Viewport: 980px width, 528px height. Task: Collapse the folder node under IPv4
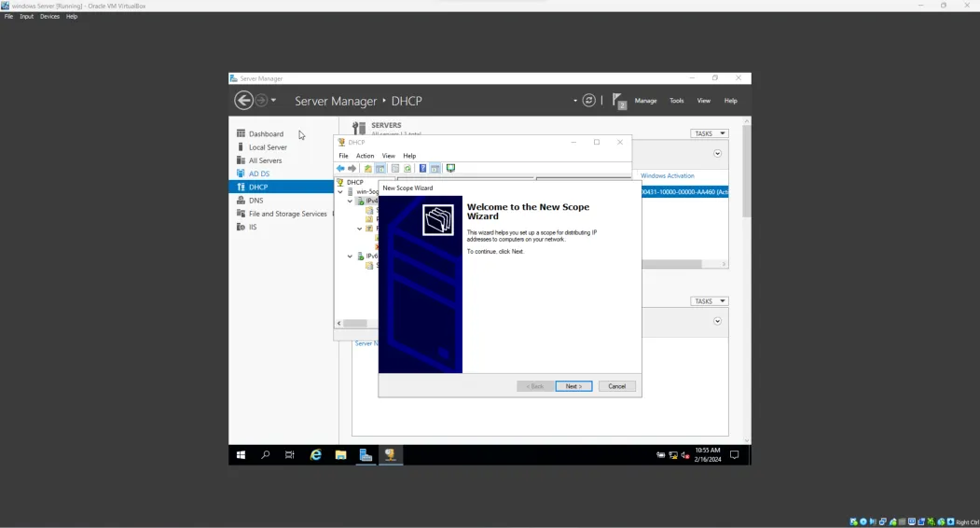click(x=359, y=229)
